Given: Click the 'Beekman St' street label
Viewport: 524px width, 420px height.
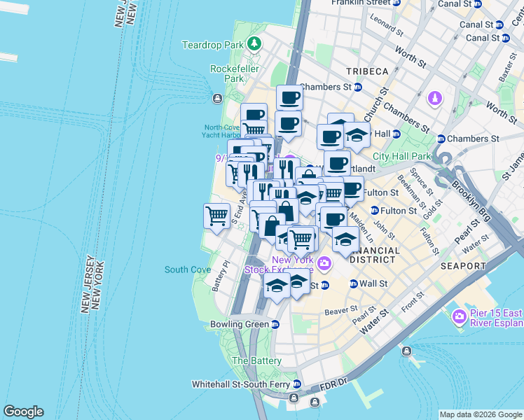Looking at the screenshot, I should point(412,192).
